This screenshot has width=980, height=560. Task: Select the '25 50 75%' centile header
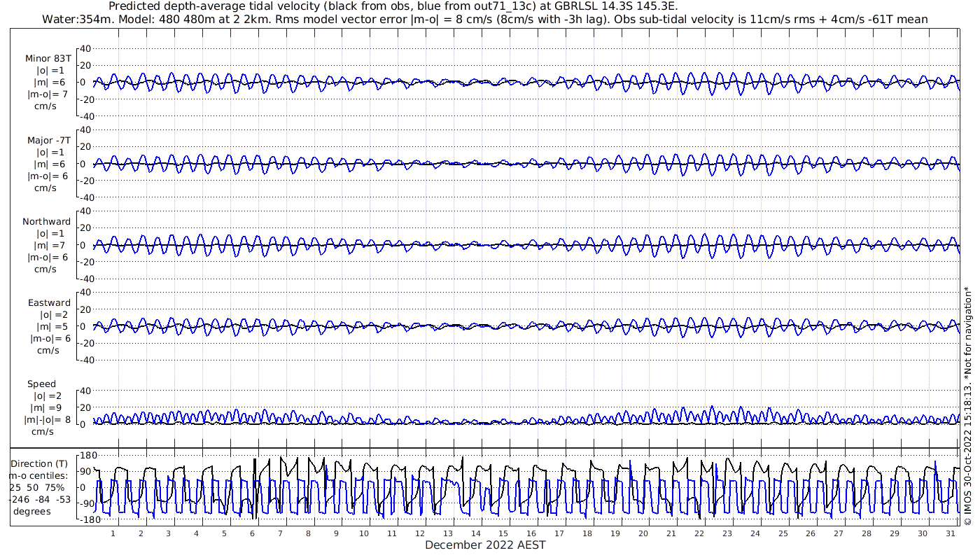click(x=38, y=487)
